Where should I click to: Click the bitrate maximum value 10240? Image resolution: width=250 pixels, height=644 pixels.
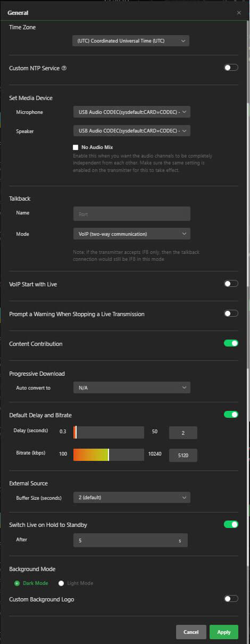155,454
